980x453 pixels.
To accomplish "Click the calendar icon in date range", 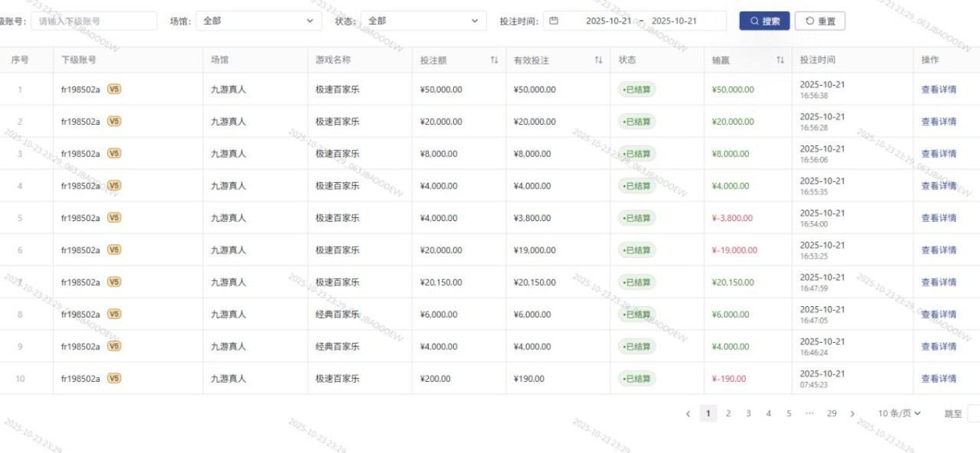I will click(554, 21).
